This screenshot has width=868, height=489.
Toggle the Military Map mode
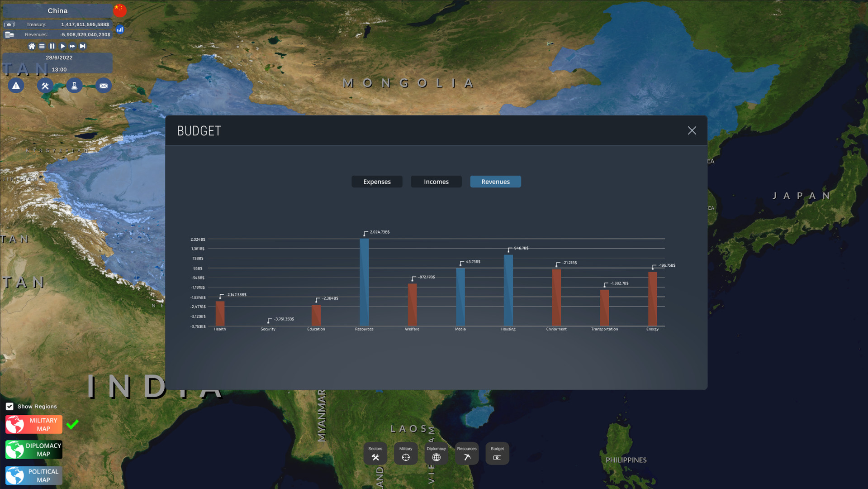point(34,425)
